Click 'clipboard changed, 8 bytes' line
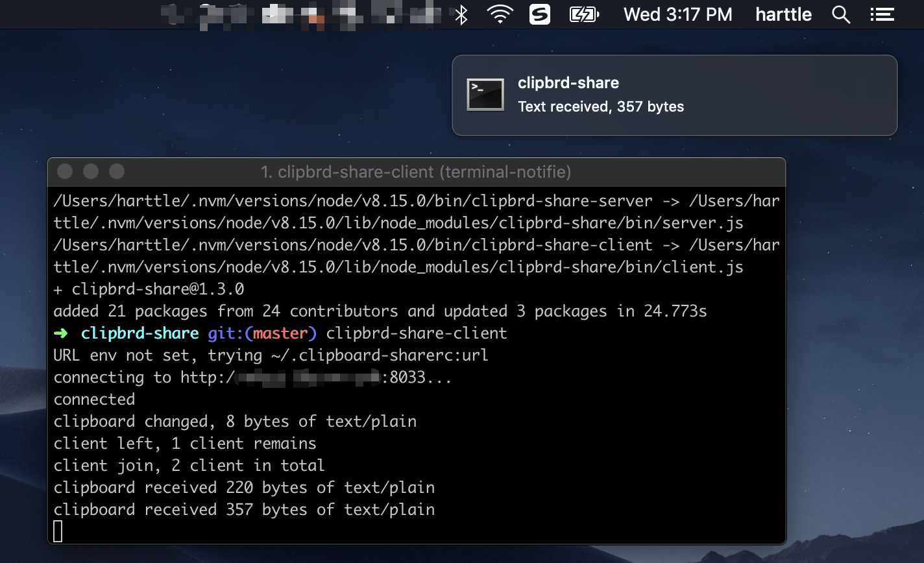 (x=235, y=422)
